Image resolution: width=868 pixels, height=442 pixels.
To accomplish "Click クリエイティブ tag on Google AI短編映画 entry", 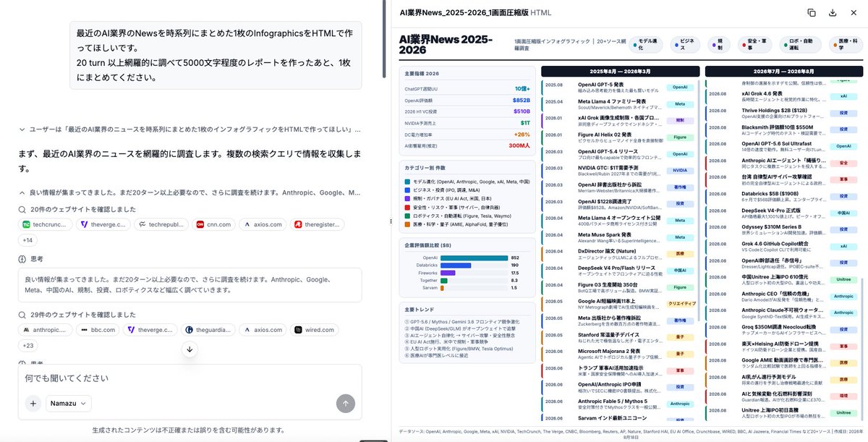I will tap(680, 303).
